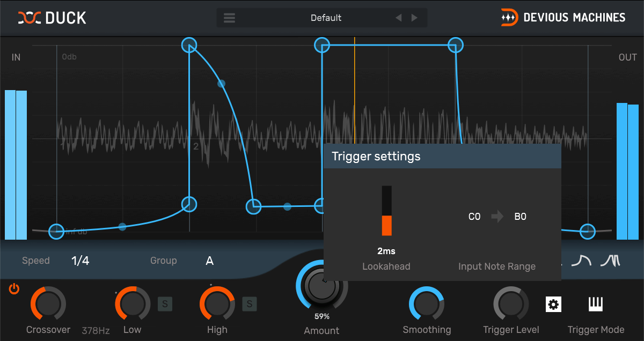
Task: Select the keyboard Trigger Mode icon
Action: [596, 304]
